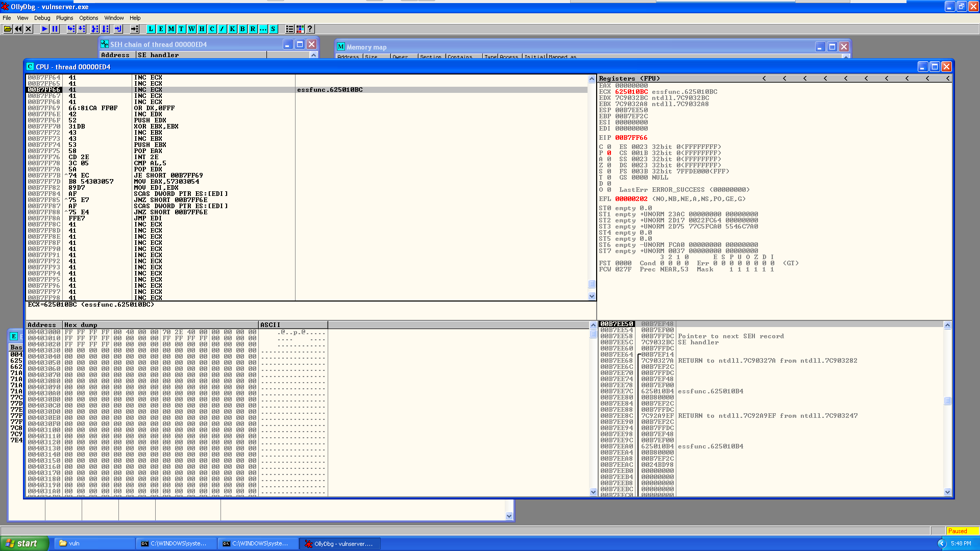Image resolution: width=980 pixels, height=551 pixels.
Task: Show Call stack using K button
Action: click(232, 29)
